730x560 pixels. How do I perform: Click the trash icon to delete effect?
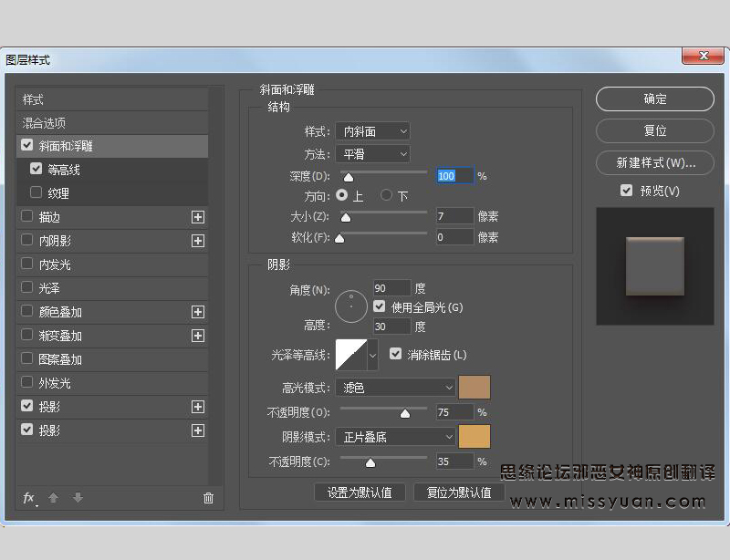pyautogui.click(x=208, y=497)
